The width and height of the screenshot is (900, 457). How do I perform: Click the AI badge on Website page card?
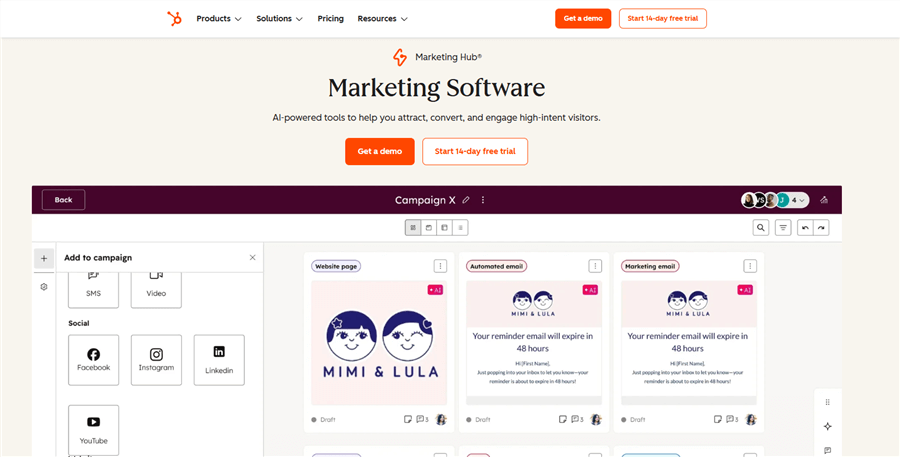(x=435, y=290)
